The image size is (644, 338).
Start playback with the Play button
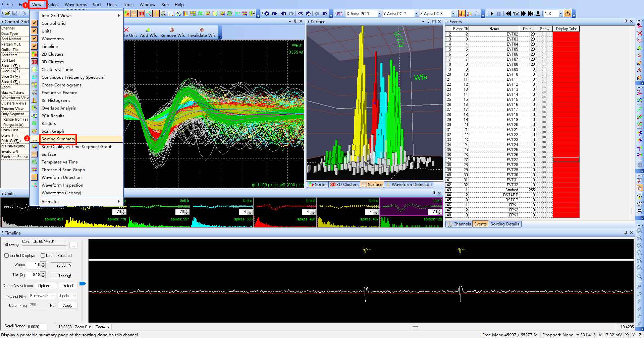[492, 14]
